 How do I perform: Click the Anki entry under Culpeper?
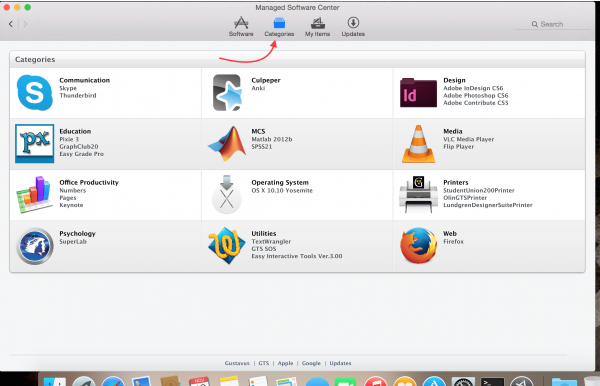(258, 88)
